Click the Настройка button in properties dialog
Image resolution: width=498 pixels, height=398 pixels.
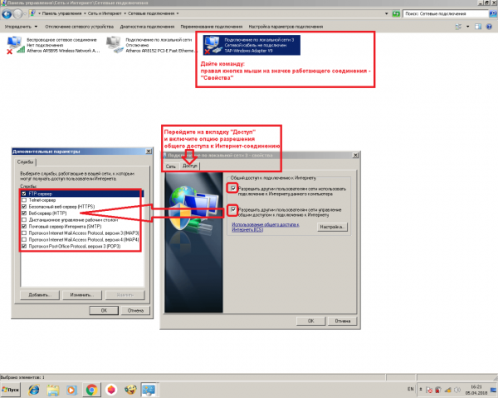coord(332,227)
